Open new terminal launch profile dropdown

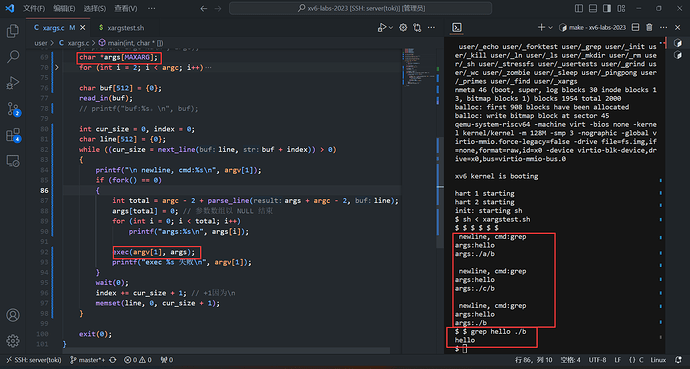coord(550,27)
